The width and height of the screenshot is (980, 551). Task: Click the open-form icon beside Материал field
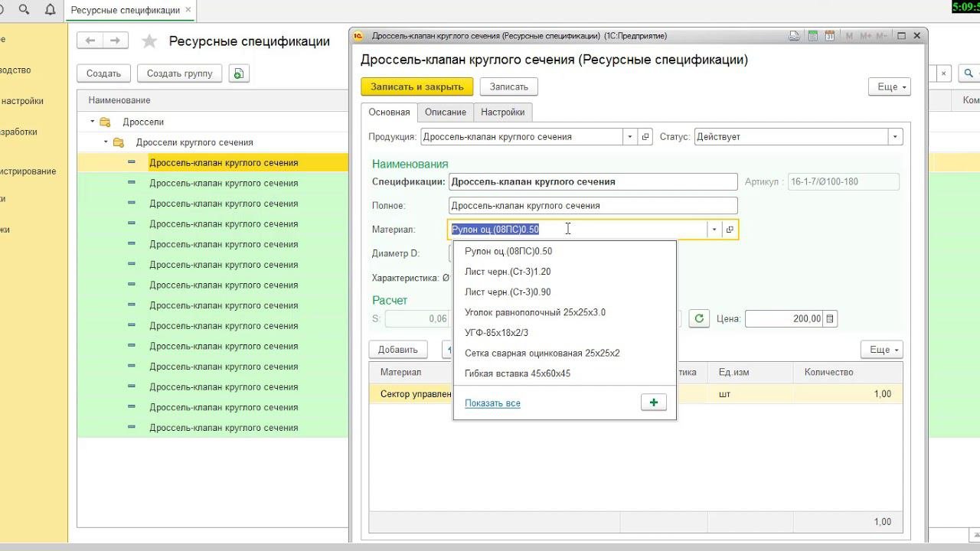click(730, 230)
